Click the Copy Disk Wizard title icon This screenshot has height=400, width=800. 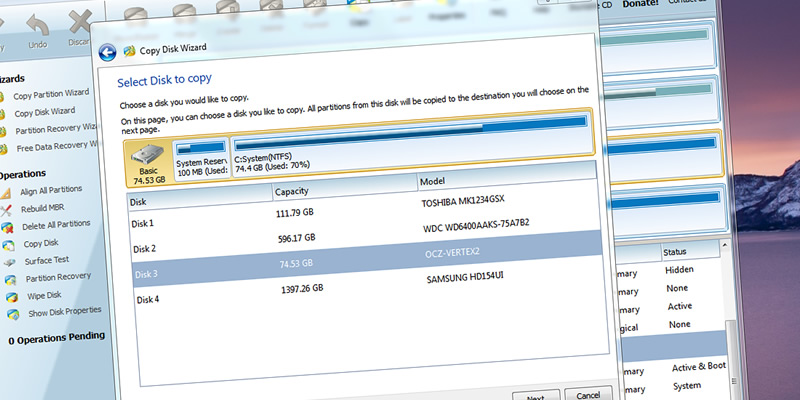click(x=130, y=50)
